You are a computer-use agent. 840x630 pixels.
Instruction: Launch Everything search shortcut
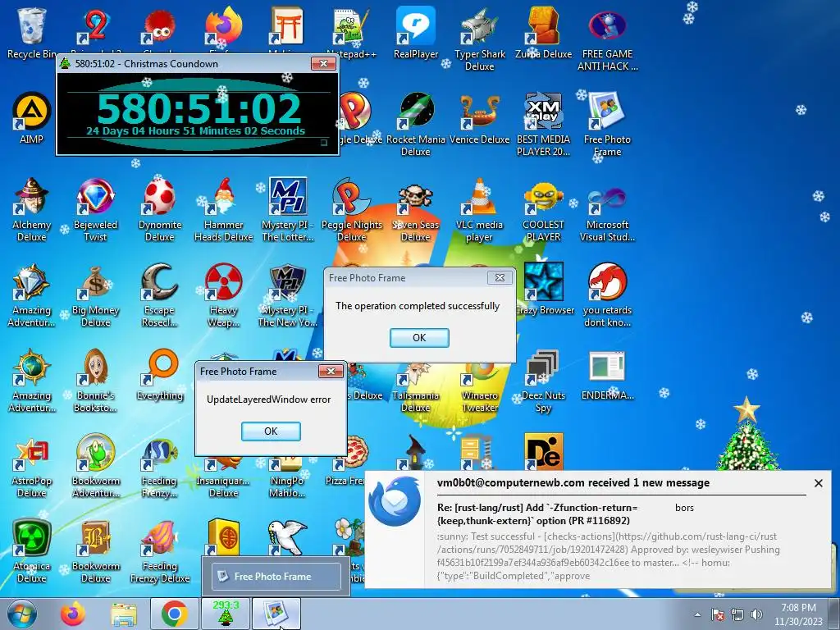pyautogui.click(x=160, y=374)
